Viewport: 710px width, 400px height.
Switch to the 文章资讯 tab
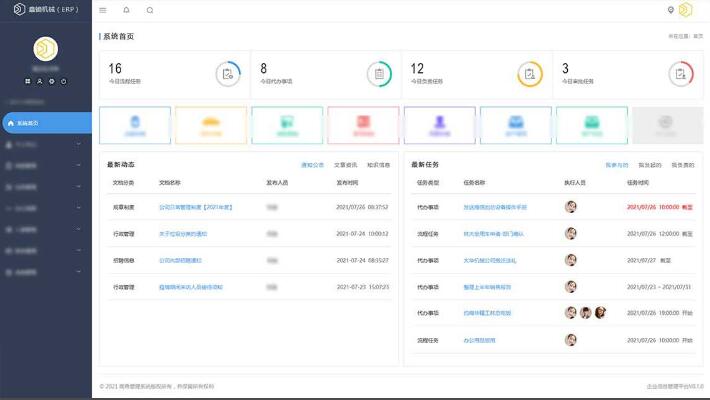pos(345,164)
